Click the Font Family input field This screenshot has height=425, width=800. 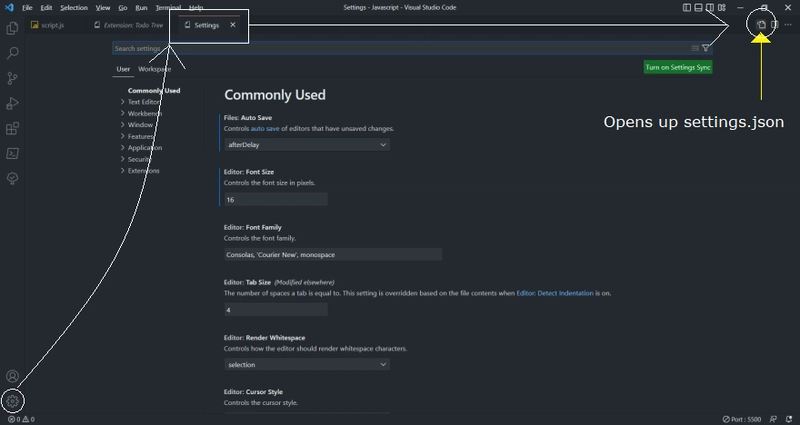click(x=333, y=255)
